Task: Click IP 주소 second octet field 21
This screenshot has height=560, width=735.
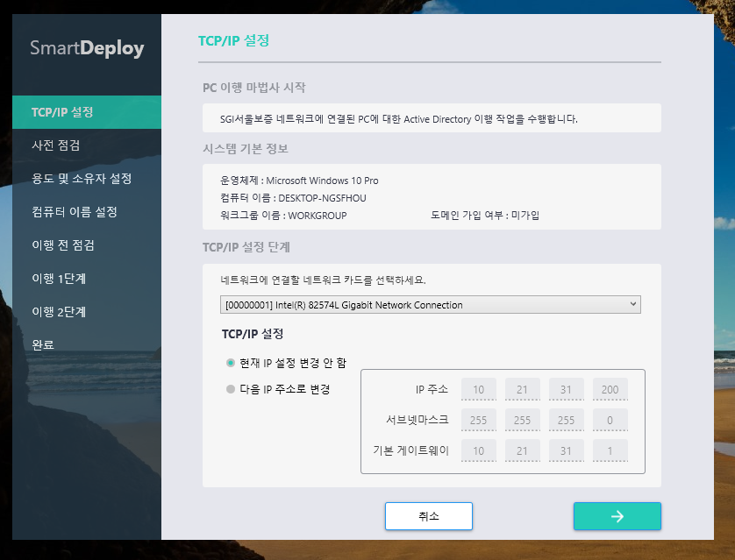Action: [x=522, y=389]
